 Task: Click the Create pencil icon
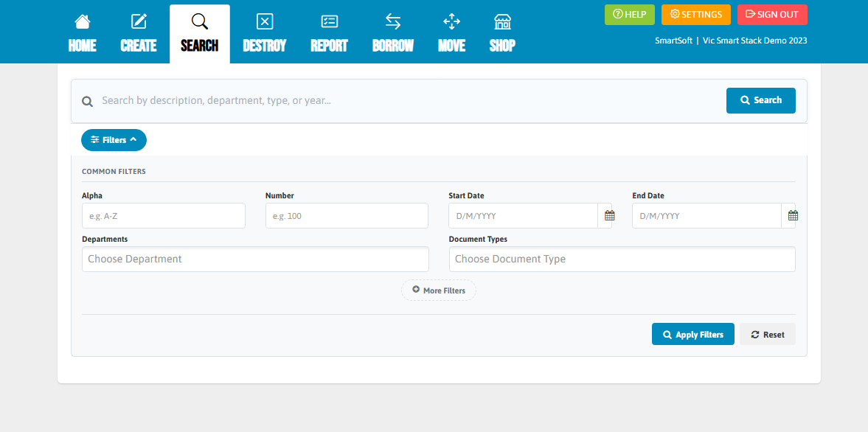click(x=139, y=21)
